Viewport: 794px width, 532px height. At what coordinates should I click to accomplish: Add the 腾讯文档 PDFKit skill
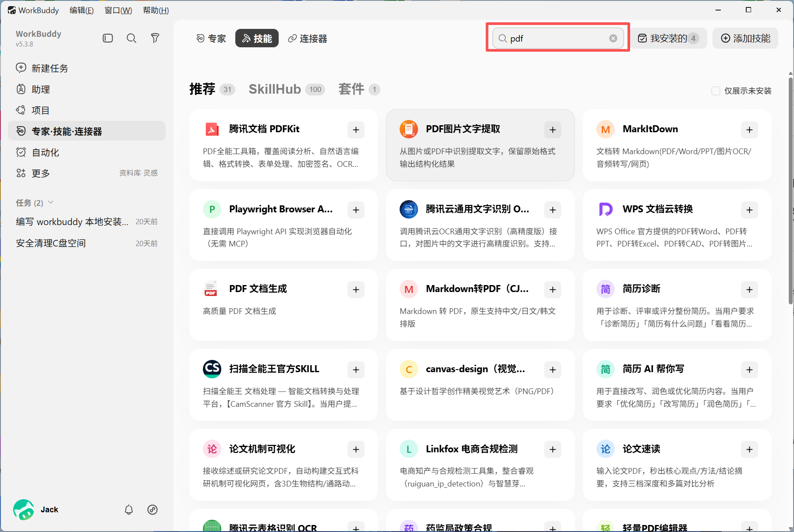[356, 130]
